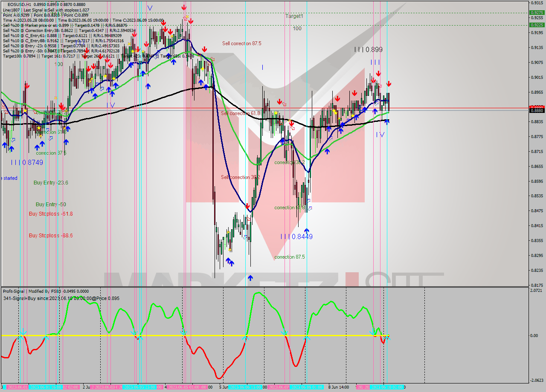Click the 0.9075 price axis label

(537, 63)
